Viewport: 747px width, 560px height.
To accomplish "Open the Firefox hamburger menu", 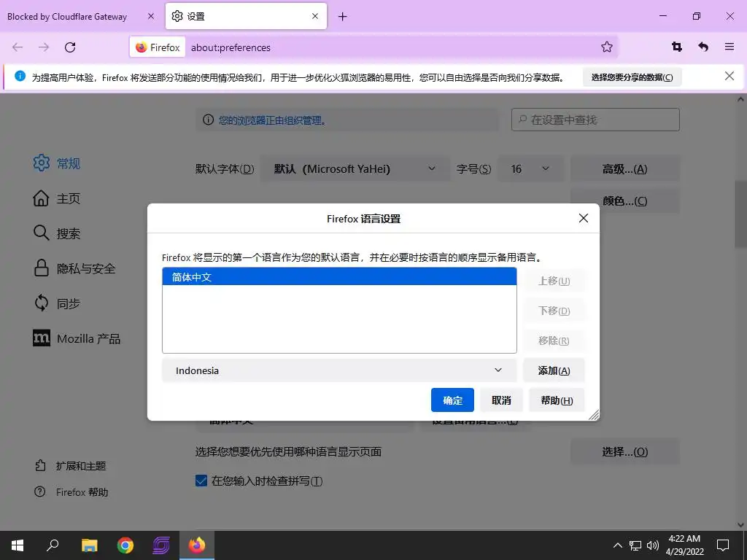I will pyautogui.click(x=729, y=47).
